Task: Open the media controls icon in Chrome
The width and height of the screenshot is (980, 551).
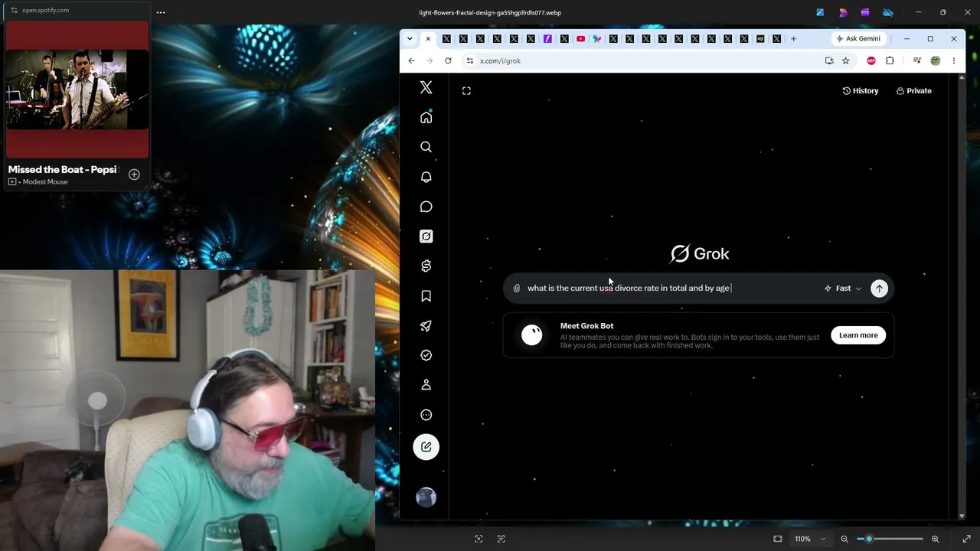Action: (917, 60)
